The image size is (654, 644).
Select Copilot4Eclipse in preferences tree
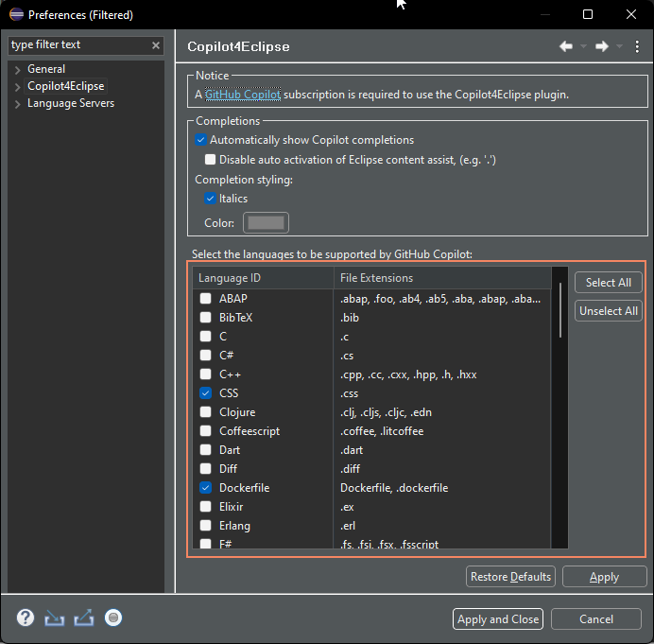pyautogui.click(x=66, y=86)
